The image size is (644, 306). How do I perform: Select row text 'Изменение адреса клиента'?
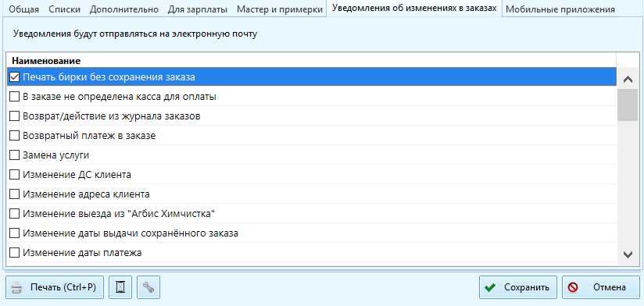click(x=86, y=194)
